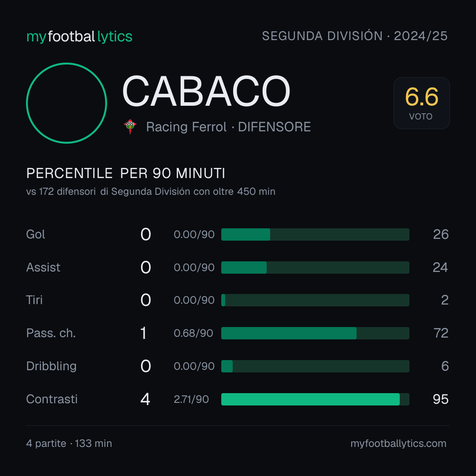Click the PERCENTILE PER 90 MINUTI heading
The image size is (476, 476).
[126, 173]
